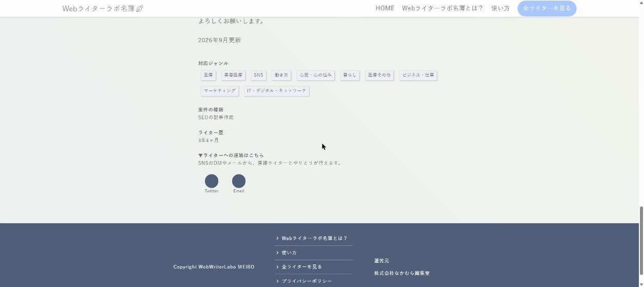Image resolution: width=644 pixels, height=287 pixels.
Task: Open the footer 使い方 link
Action: click(x=313, y=253)
